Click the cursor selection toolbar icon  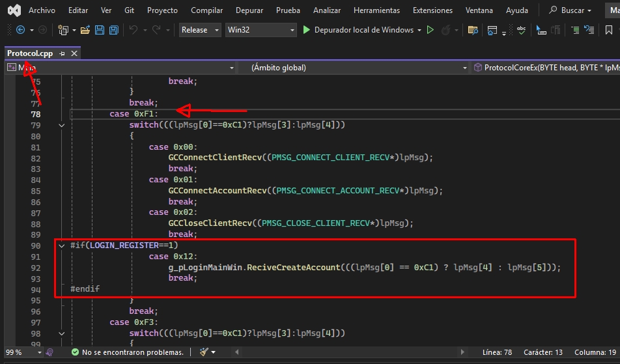541,30
